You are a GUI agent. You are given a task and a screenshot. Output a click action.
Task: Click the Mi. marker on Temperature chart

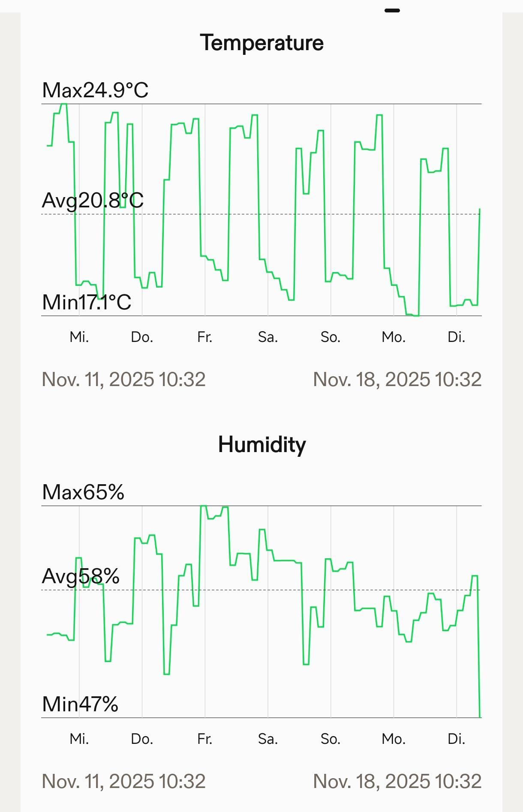point(79,337)
